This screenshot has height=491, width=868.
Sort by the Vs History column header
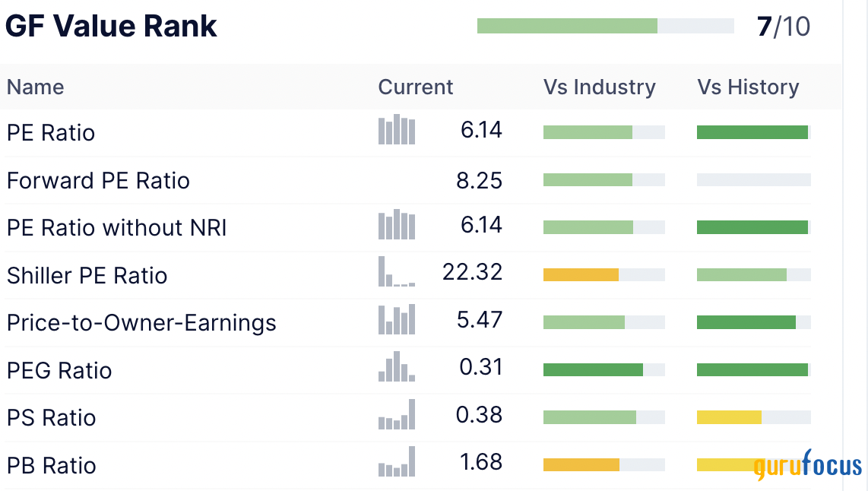point(748,87)
